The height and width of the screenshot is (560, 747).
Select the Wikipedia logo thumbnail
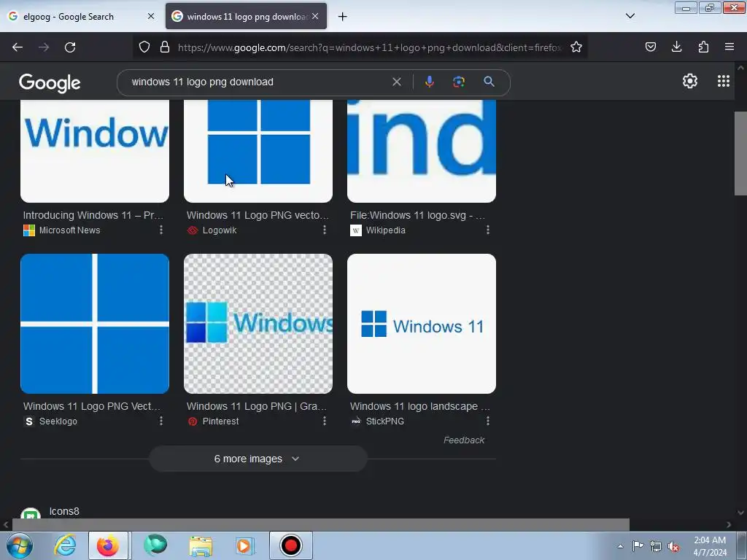[422, 151]
